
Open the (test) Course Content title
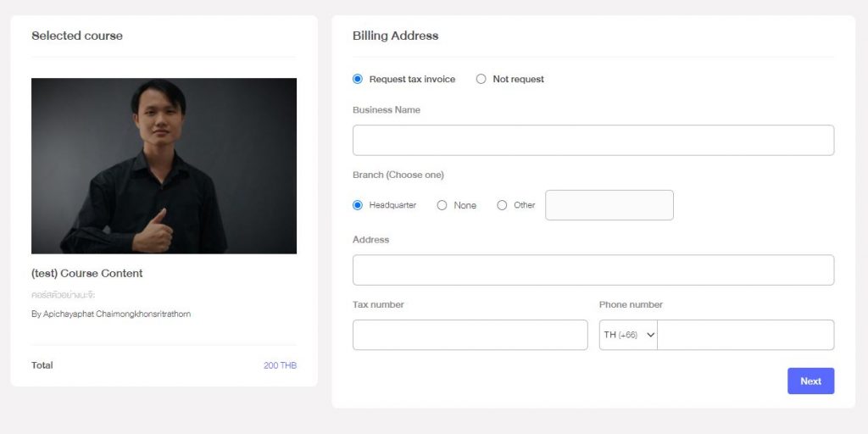[x=86, y=273]
